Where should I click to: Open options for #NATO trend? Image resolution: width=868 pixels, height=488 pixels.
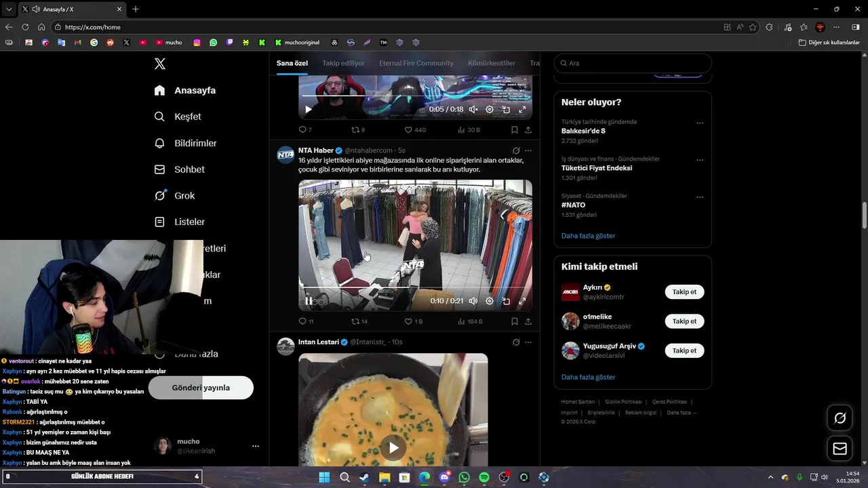[700, 197]
